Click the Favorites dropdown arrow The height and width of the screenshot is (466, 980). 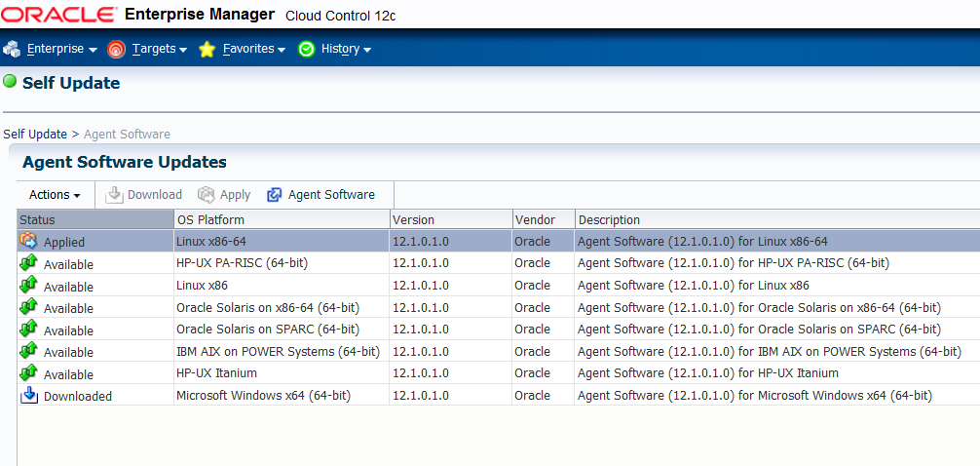point(282,50)
